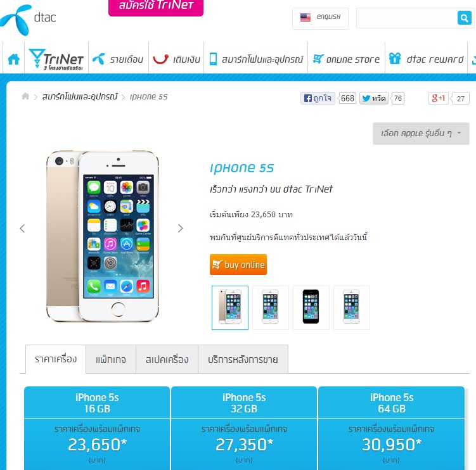Open the TriNet menu item
Screen dimensions: 476x470
[x=56, y=59]
